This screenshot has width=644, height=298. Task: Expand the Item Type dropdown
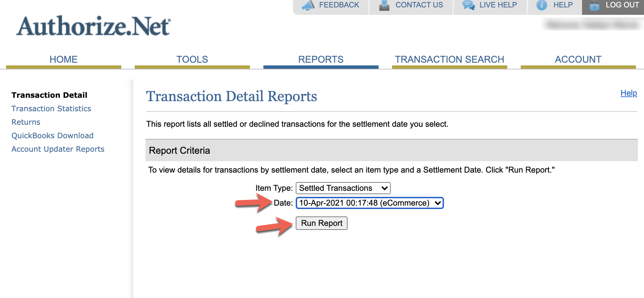pos(343,188)
